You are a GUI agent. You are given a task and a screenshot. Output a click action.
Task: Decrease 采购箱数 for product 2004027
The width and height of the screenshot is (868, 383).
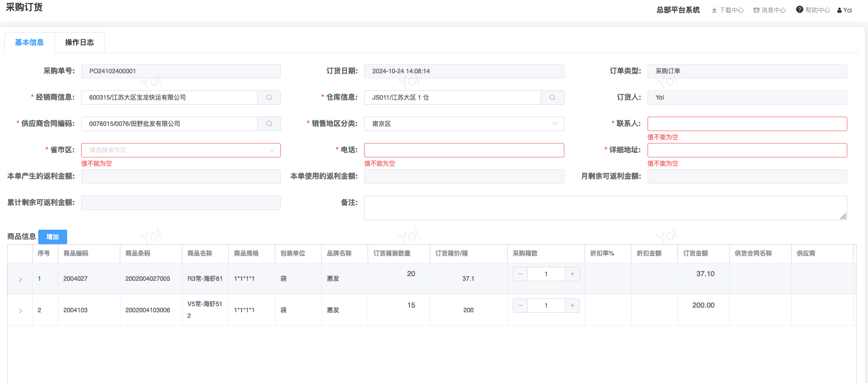coord(520,274)
